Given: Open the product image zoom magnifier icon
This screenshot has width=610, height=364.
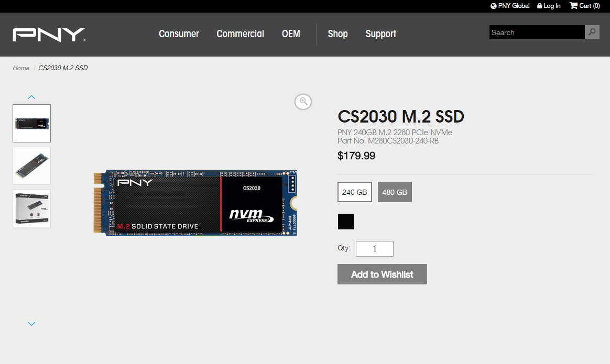Looking at the screenshot, I should (x=303, y=102).
